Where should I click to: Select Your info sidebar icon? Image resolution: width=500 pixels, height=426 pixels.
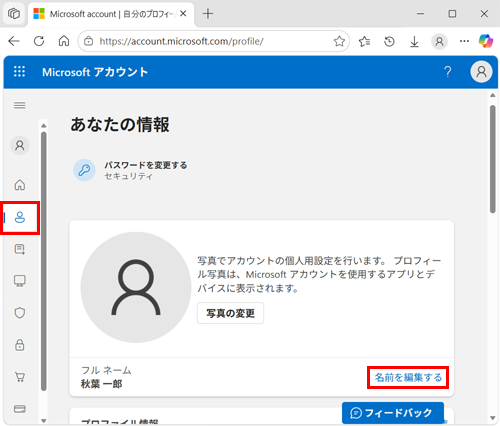point(20,218)
